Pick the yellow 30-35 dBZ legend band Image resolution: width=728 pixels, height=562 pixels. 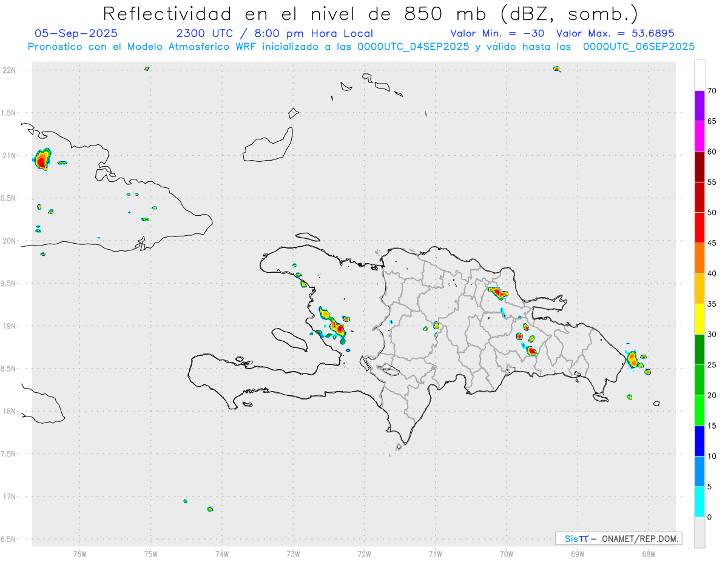coord(699,319)
